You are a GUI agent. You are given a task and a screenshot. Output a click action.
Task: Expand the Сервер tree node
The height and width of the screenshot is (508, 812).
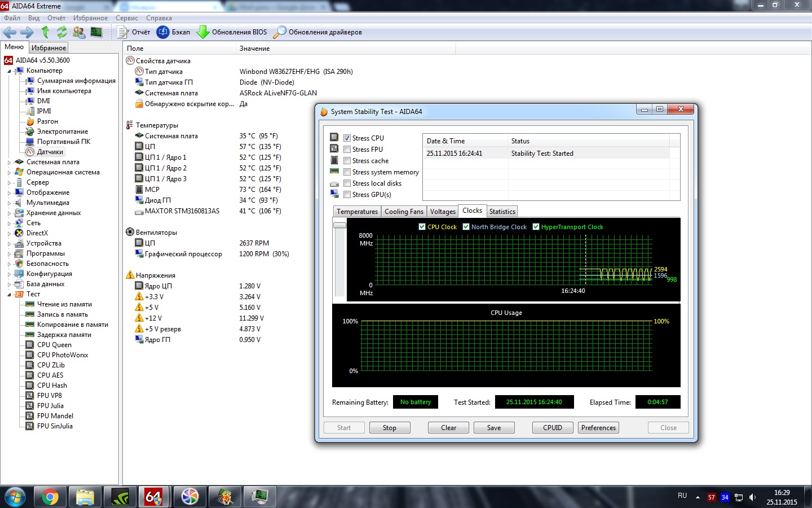point(9,183)
